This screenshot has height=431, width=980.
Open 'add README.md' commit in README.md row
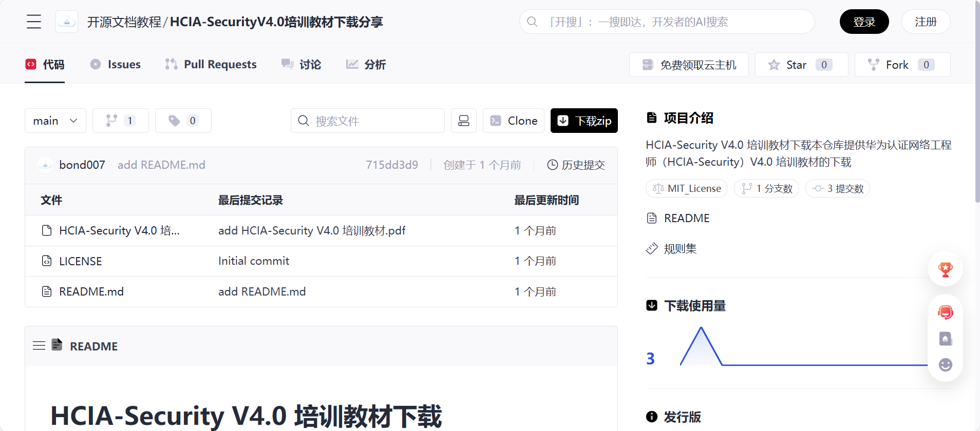coord(262,291)
